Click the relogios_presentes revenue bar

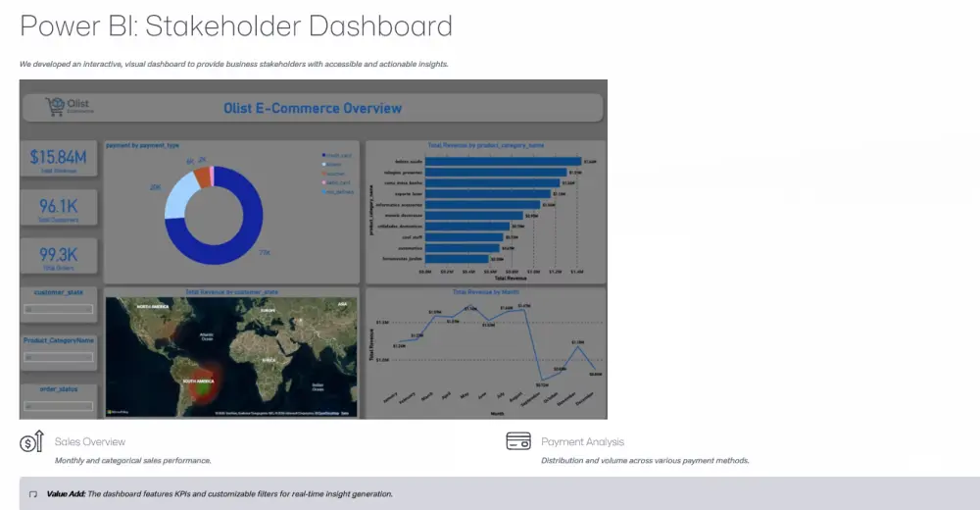[496, 172]
